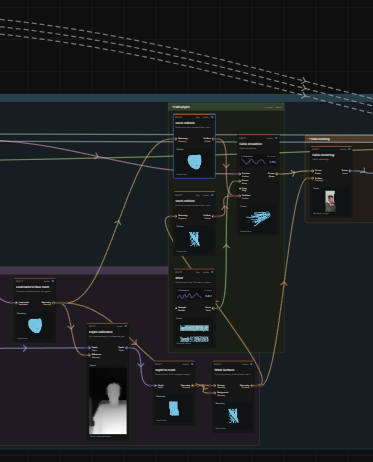Open the upper blue noise-strip preview in the waveform node
373x462 pixels.
pyautogui.click(x=195, y=328)
